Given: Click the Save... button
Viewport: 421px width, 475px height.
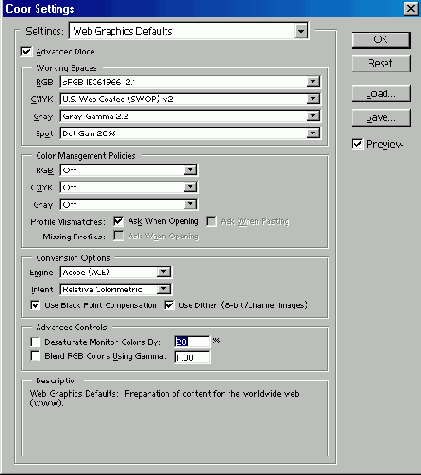Looking at the screenshot, I should click(381, 118).
